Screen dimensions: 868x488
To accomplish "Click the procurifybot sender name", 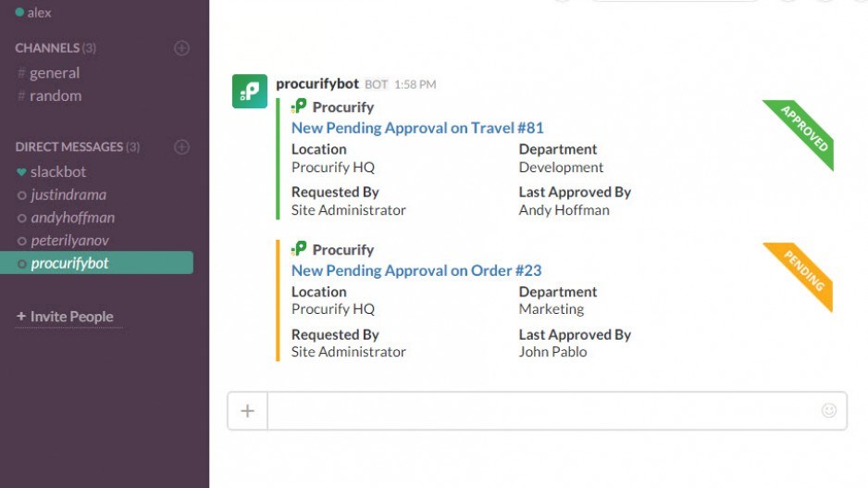I will coord(317,83).
